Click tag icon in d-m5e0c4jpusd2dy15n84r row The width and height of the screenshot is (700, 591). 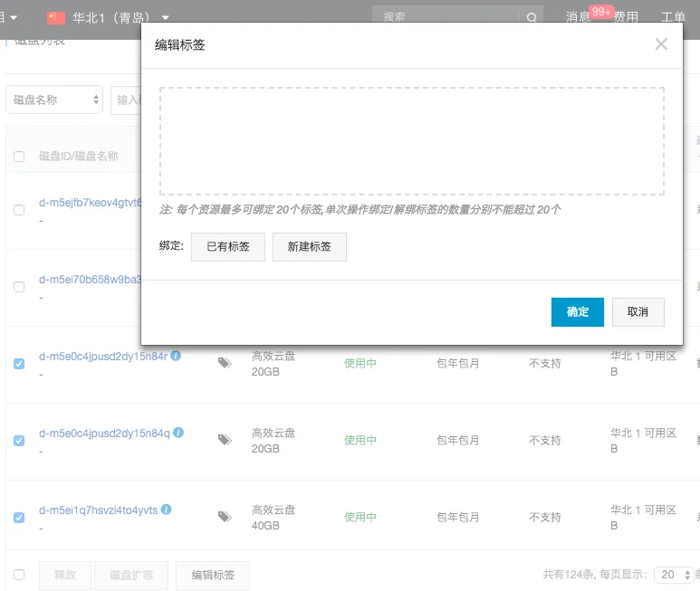coord(225,363)
